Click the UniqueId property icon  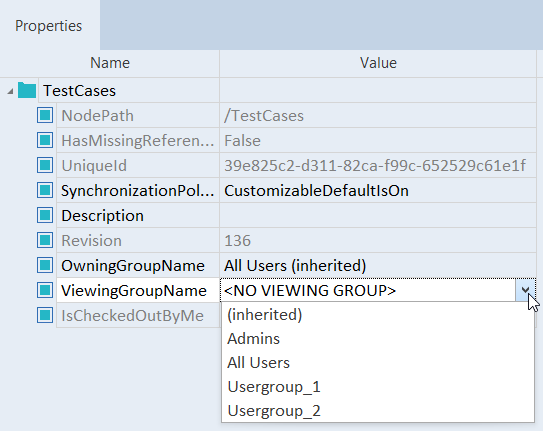point(45,165)
